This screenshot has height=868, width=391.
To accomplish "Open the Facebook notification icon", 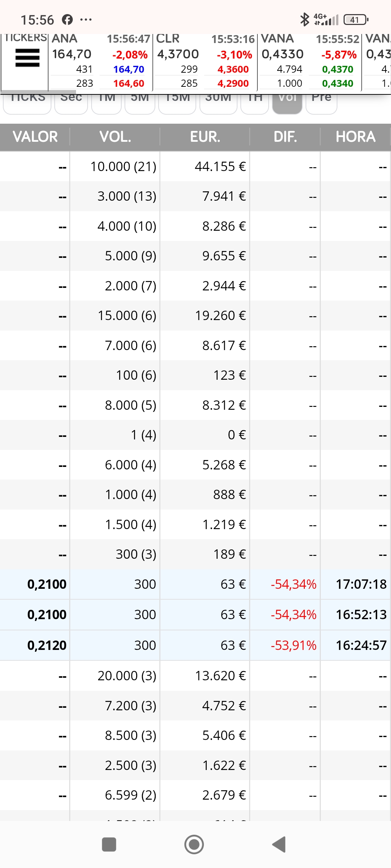I will [x=67, y=20].
